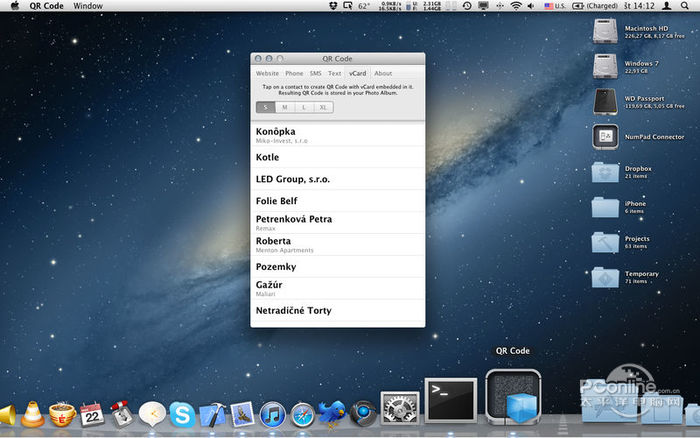
Task: Open Safari compass icon in dock
Action: pyautogui.click(x=302, y=414)
